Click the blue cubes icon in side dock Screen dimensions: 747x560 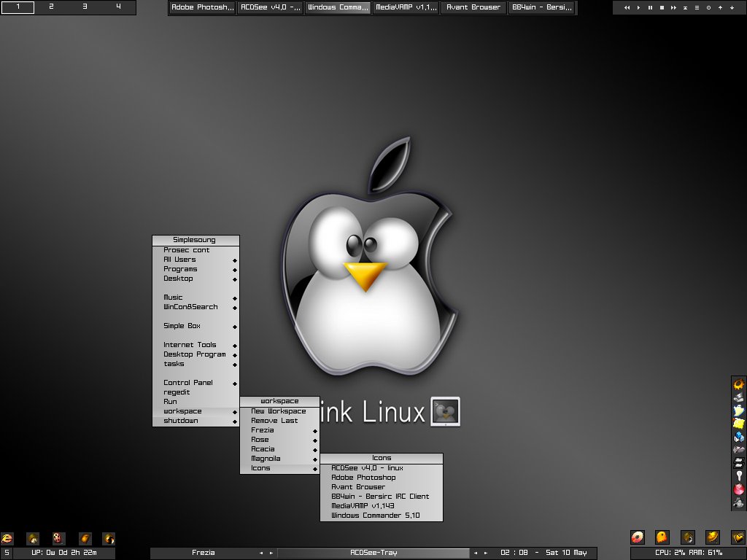pyautogui.click(x=738, y=436)
